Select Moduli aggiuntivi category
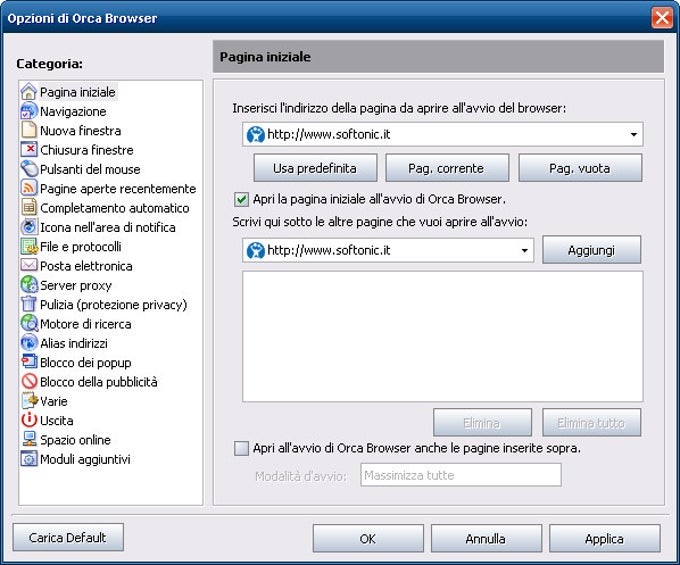This screenshot has height=565, width=680. 85,459
